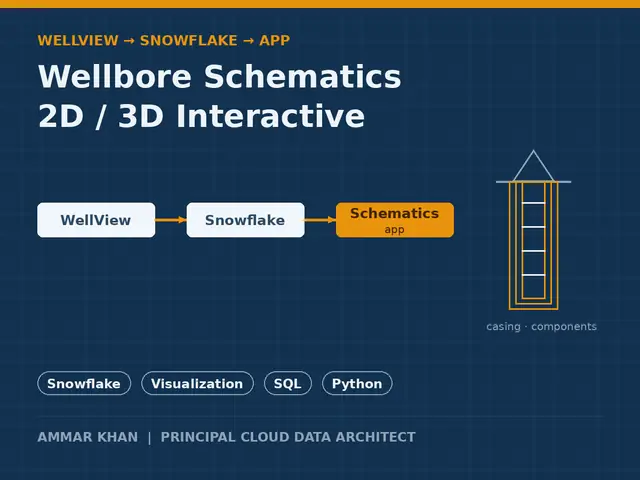Click the Snowflake tag pill
Screen dimensions: 640x480
click(x=84, y=383)
